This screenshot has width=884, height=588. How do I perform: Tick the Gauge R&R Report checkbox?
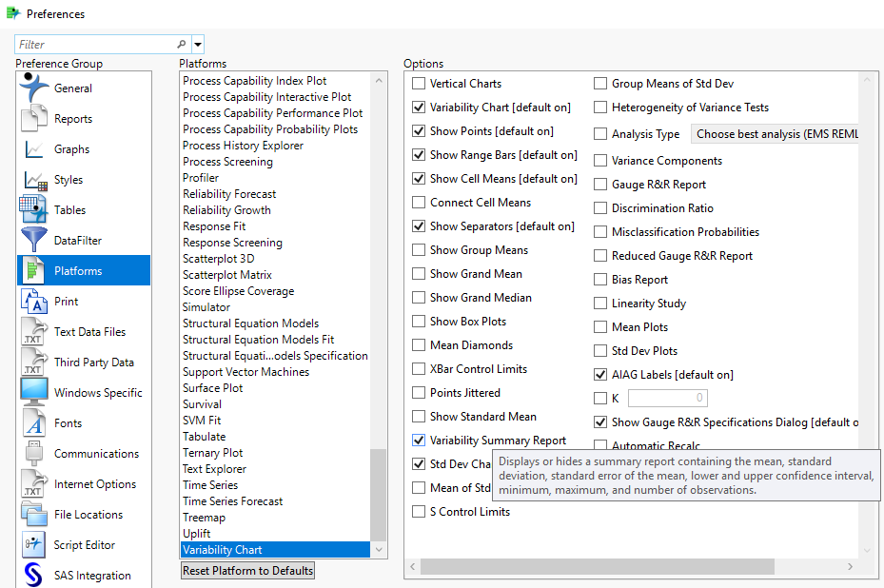(x=600, y=185)
